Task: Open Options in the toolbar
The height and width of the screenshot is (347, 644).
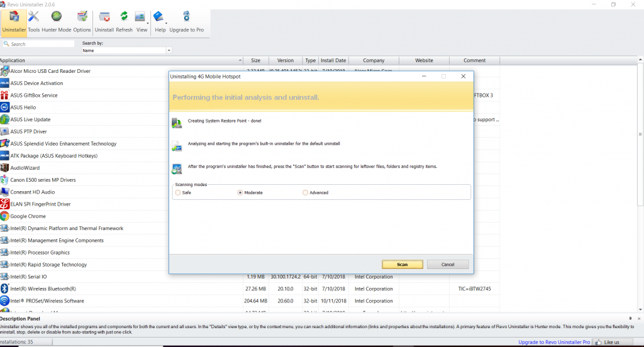Action: [x=82, y=22]
